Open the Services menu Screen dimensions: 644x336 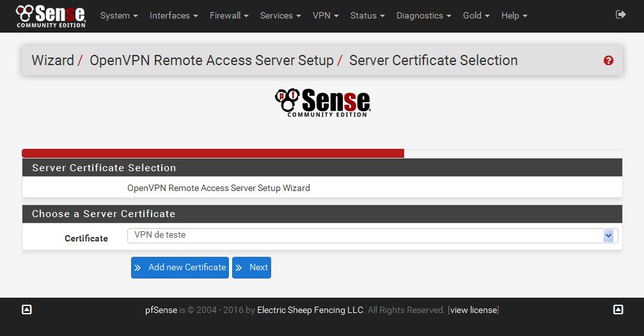(280, 15)
